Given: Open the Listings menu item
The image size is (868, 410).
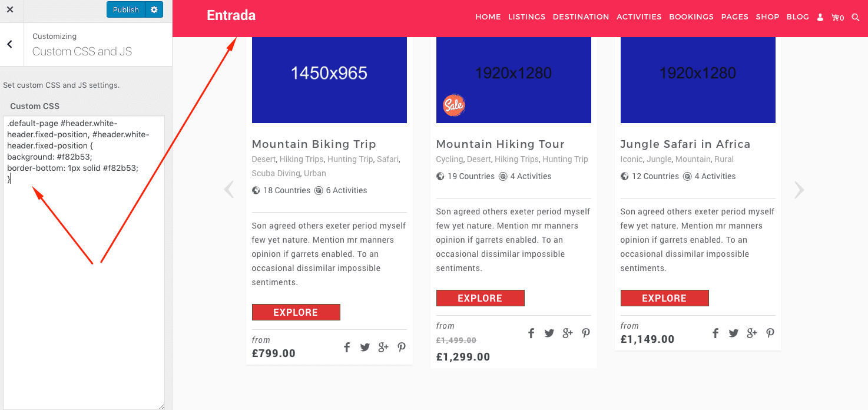Looking at the screenshot, I should pos(526,17).
